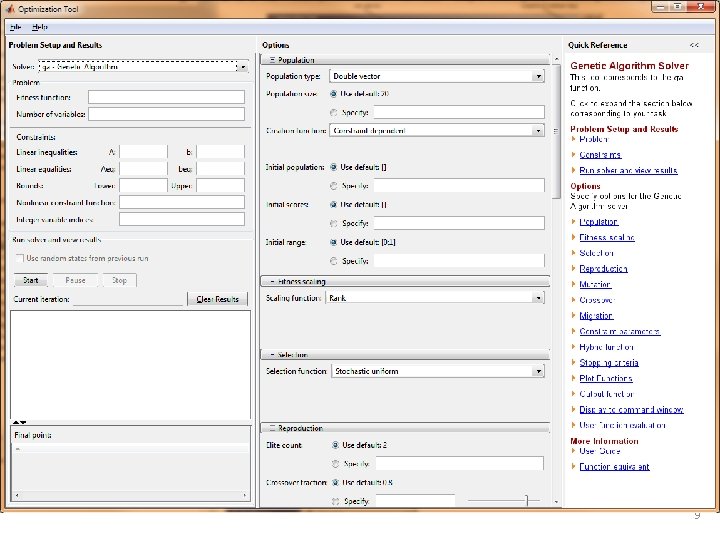Click the Number of variables field
720x540 pixels.
click(166, 114)
